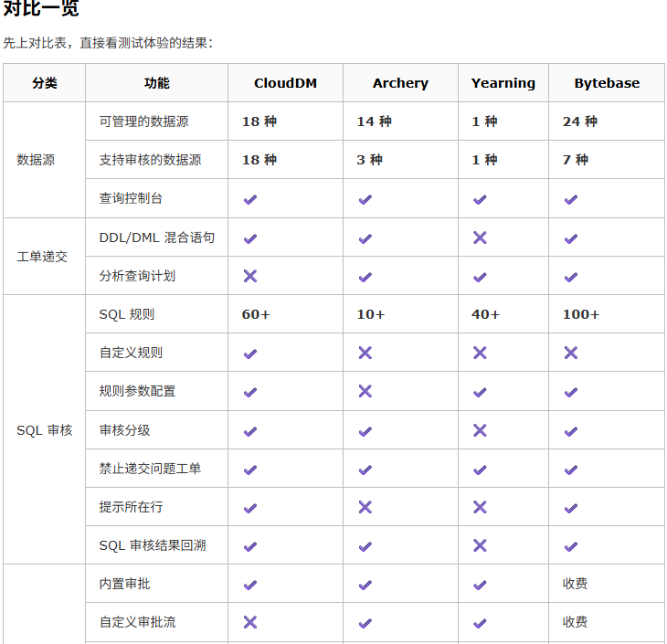Click the CloudDM checkmark in 查询控制台 row

pyautogui.click(x=250, y=199)
